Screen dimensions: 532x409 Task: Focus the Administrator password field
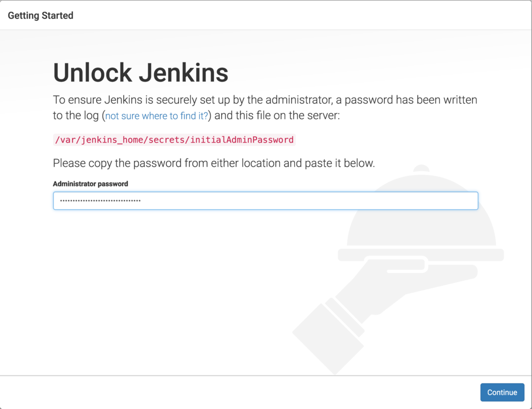tap(265, 201)
